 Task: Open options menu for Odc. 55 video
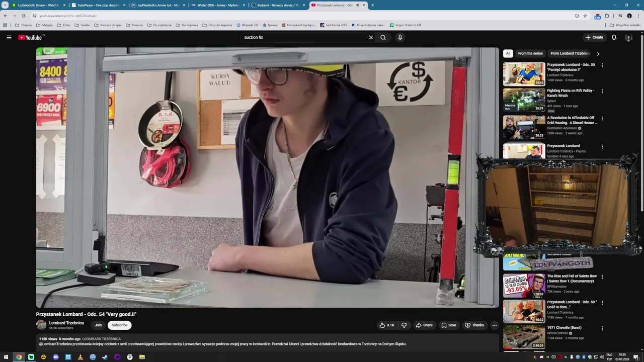pos(602,65)
